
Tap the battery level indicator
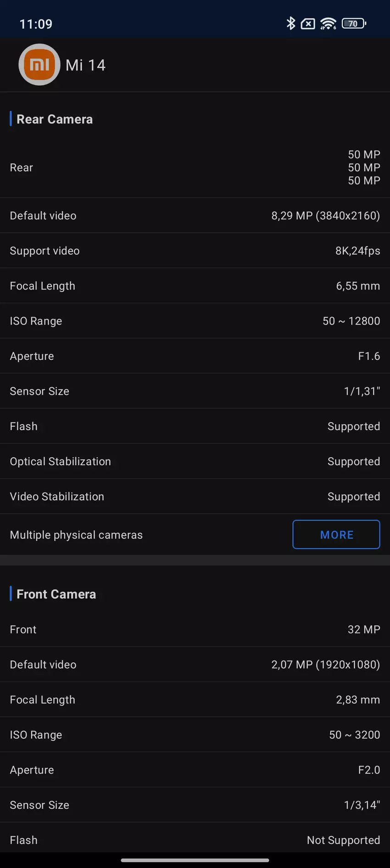pos(354,23)
